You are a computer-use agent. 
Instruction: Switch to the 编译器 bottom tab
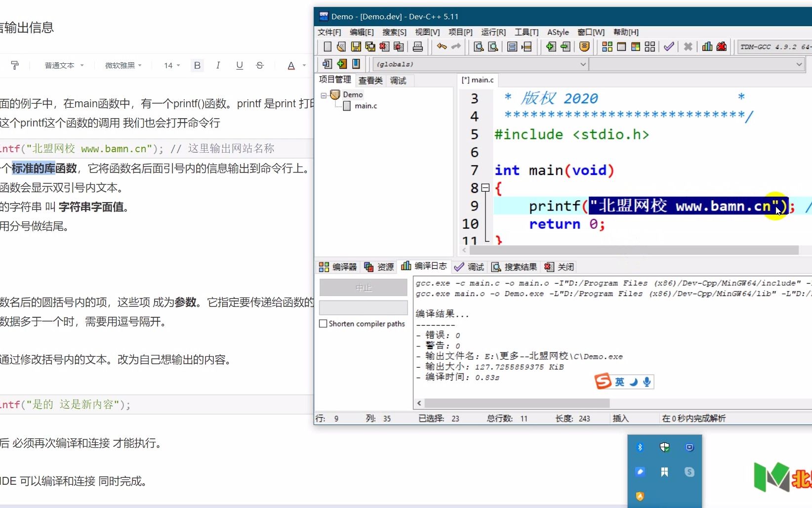click(338, 267)
